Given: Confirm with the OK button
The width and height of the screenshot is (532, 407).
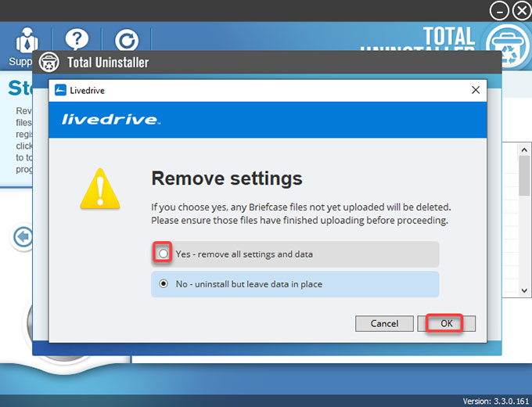Looking at the screenshot, I should (446, 323).
